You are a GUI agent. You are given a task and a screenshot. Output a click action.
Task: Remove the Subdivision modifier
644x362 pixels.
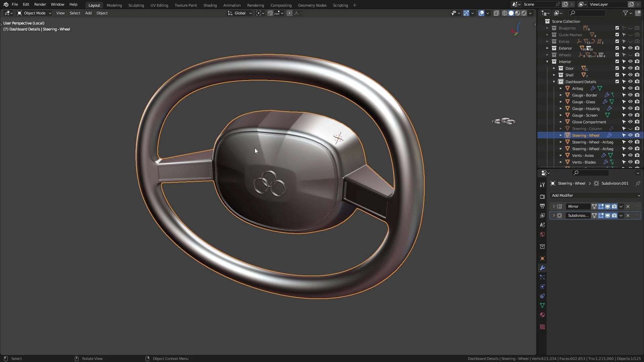point(628,216)
